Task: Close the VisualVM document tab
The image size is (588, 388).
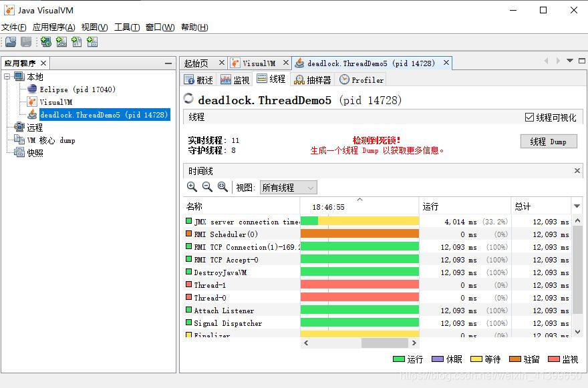Action: [x=286, y=63]
